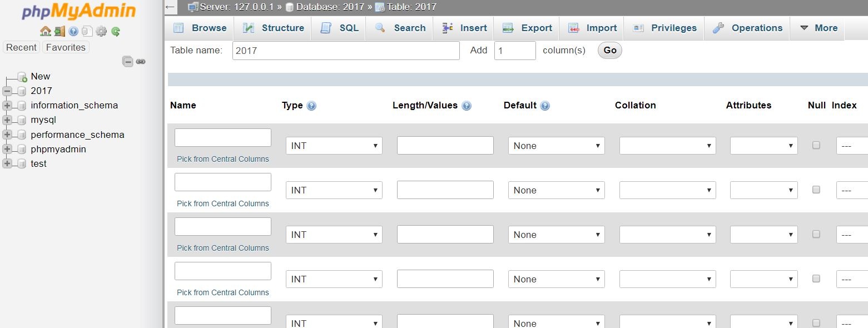The height and width of the screenshot is (328, 868).
Task: Click the collapse all tree icon
Action: (128, 61)
